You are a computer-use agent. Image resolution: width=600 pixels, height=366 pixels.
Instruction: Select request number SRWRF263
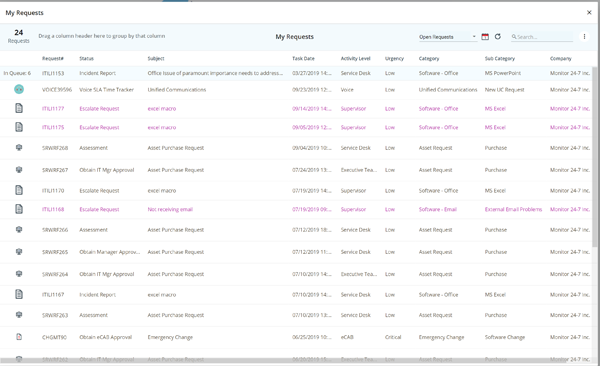click(55, 315)
